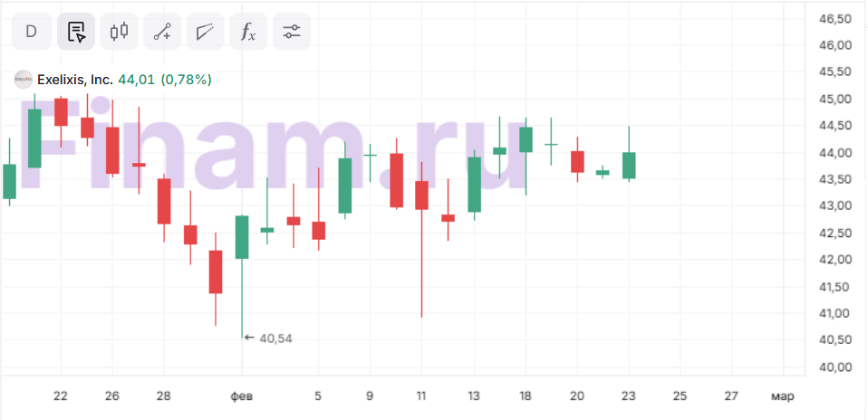Open the D timeframe selector

(31, 32)
